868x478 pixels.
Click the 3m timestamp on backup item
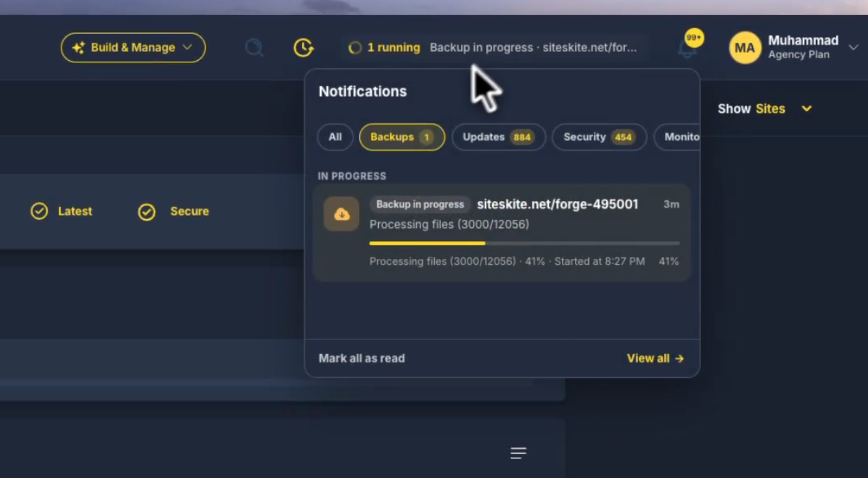[x=671, y=204]
